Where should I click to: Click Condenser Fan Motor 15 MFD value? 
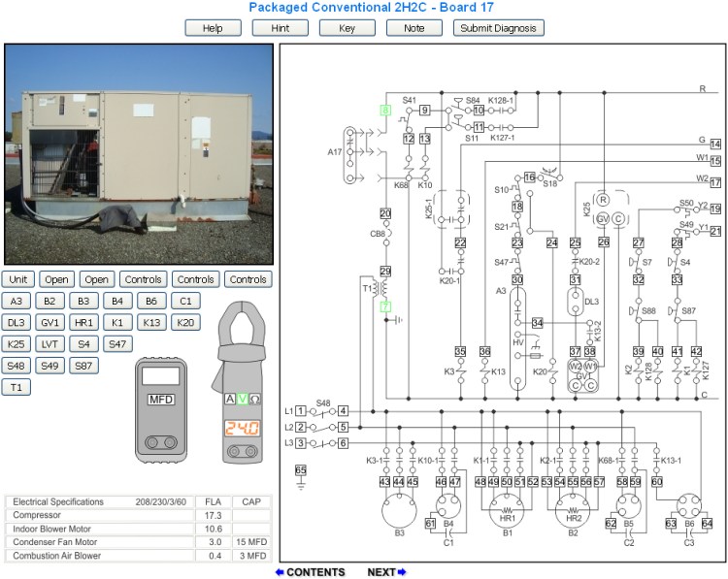pyautogui.click(x=251, y=542)
